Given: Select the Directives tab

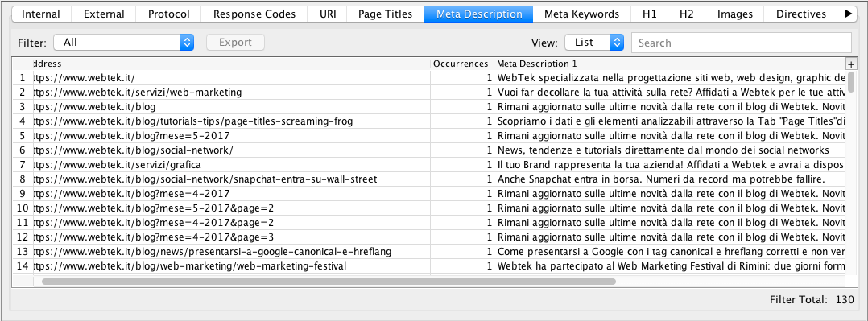Looking at the screenshot, I should [800, 14].
